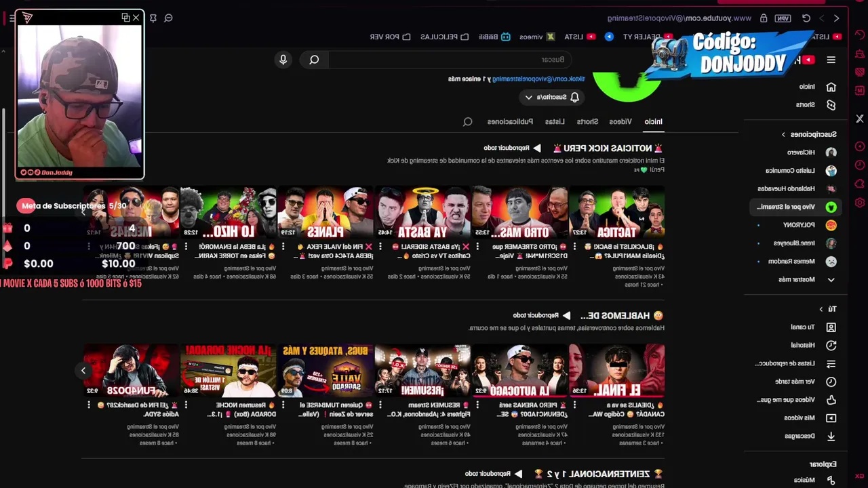Open options for the PIERO ARENAS video
The width and height of the screenshot is (868, 488).
477,405
